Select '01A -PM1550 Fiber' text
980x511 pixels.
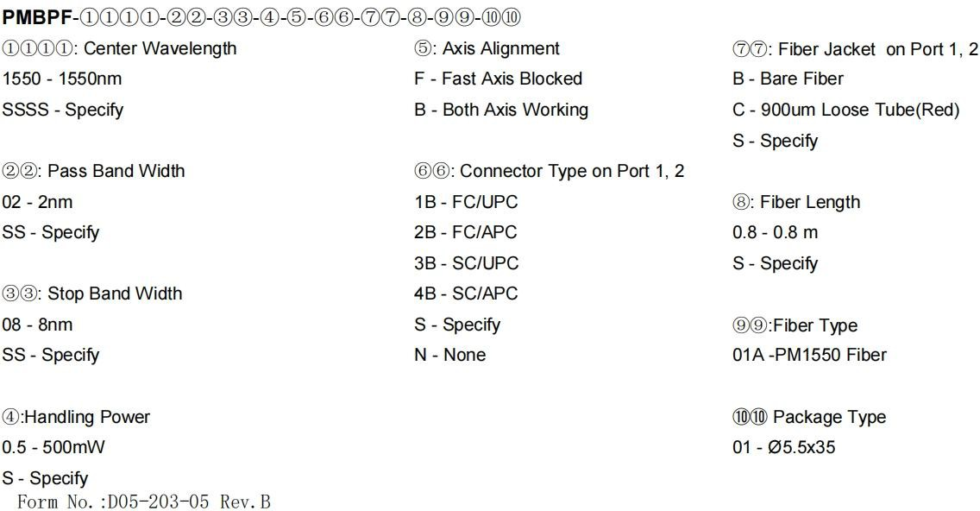(809, 355)
